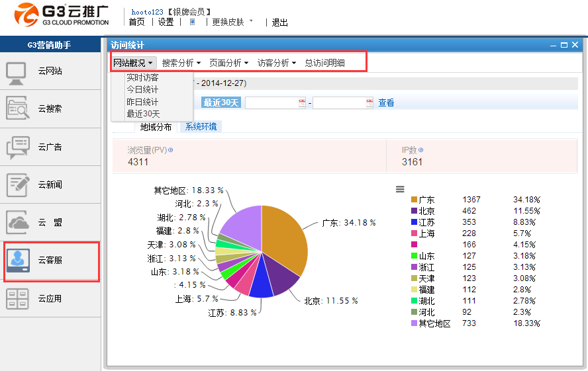
Task: Open the chart hamburger menu icon
Action: coord(400,189)
